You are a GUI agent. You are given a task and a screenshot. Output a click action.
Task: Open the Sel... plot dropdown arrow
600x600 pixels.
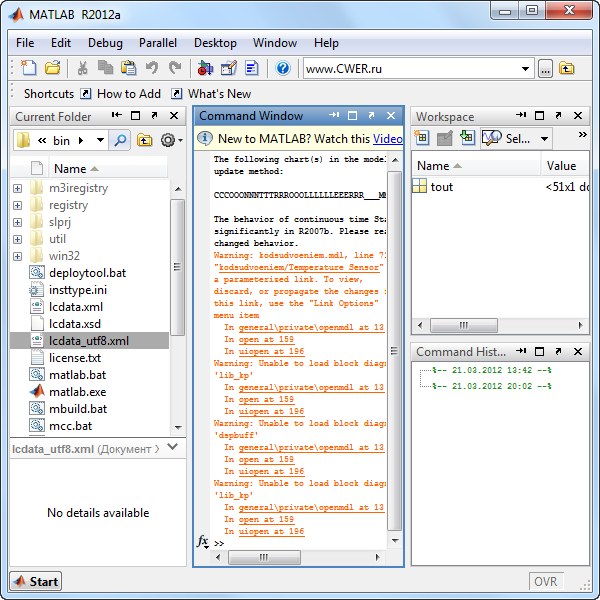pos(545,139)
